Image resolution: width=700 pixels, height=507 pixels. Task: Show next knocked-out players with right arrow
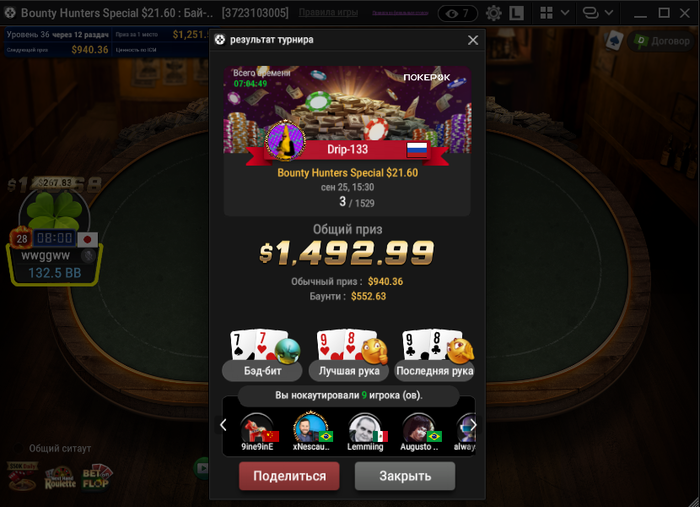click(473, 425)
